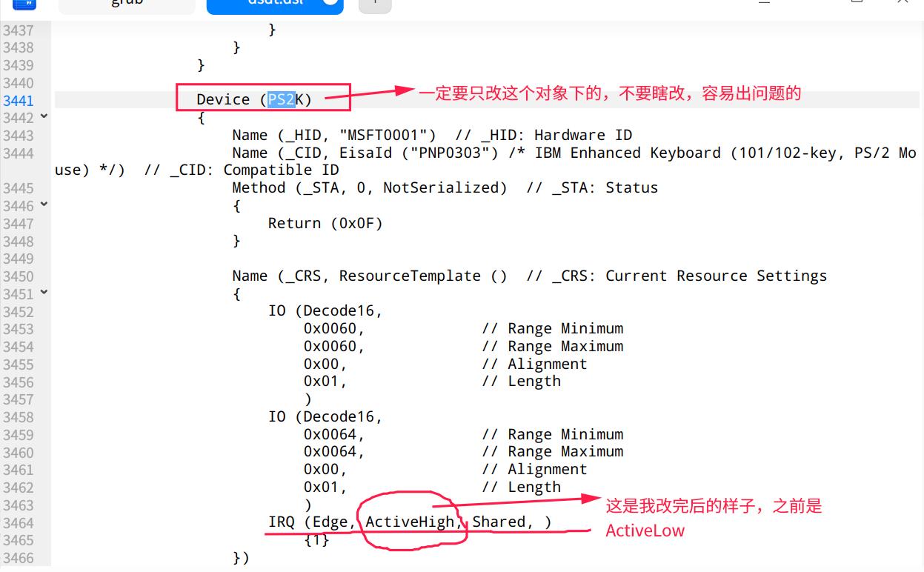Open a new tab with the plus button
This screenshot has width=924, height=572.
(375, 4)
